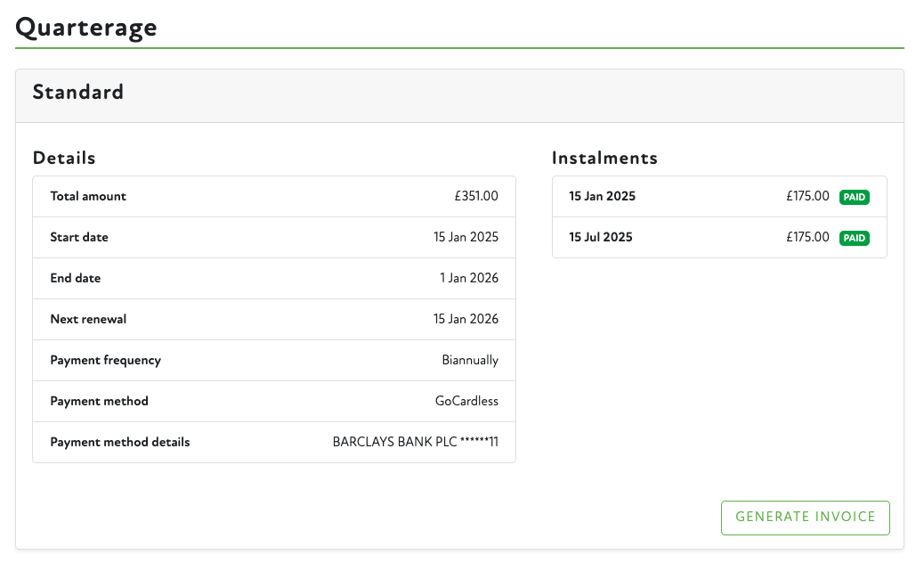The width and height of the screenshot is (924, 563).
Task: Click the Quarterage page heading
Action: [86, 28]
